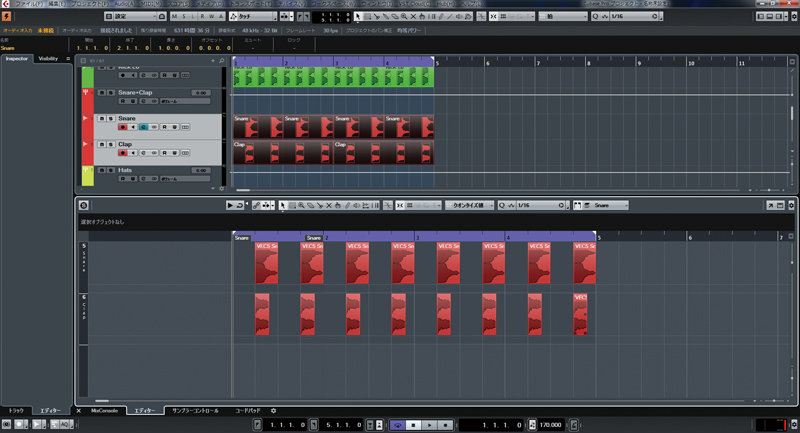Open the lower zone settings gear
Viewport: 800px width, 433px height.
(x=273, y=411)
